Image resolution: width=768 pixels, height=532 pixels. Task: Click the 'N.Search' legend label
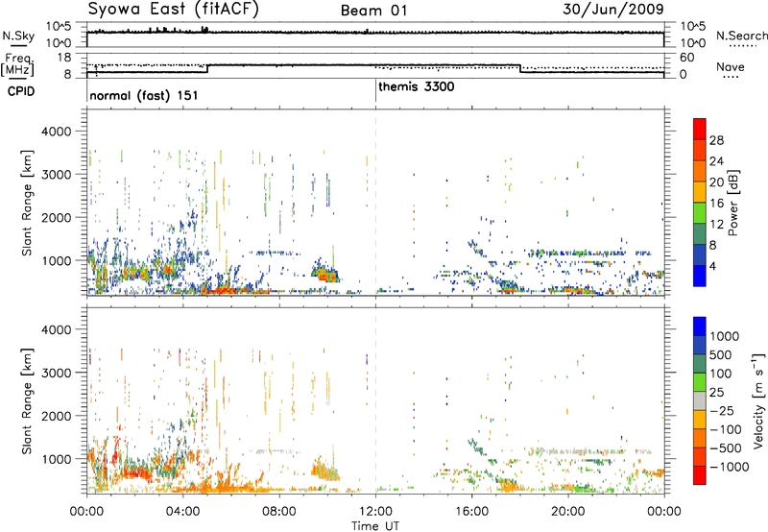pyautogui.click(x=741, y=36)
